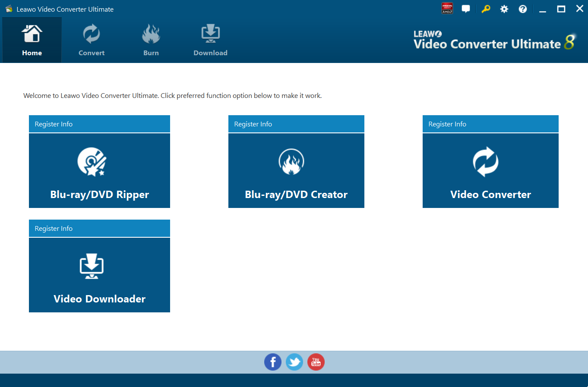This screenshot has height=387, width=588.
Task: Open the Video Converter tile
Action: pyautogui.click(x=490, y=171)
